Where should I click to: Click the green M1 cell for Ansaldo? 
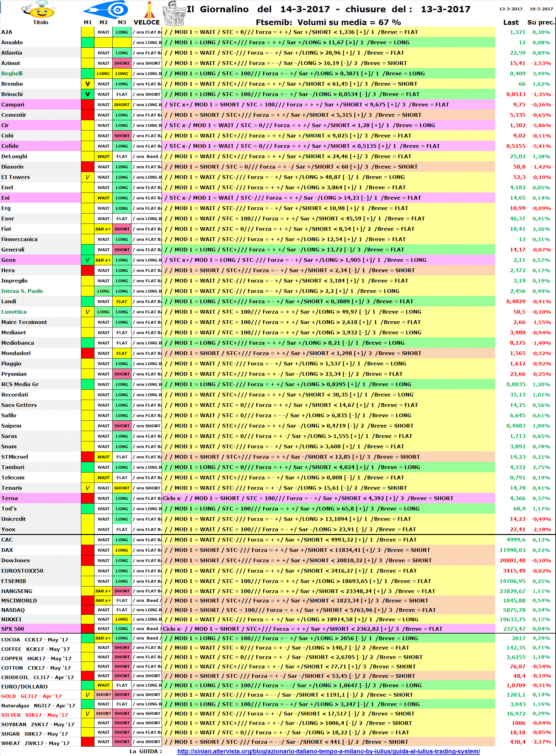[88, 42]
